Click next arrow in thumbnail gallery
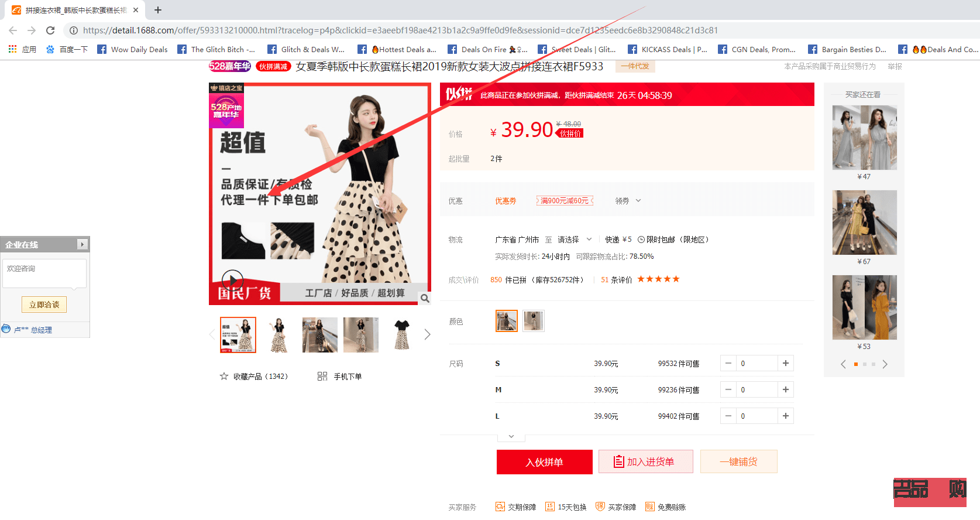 (x=427, y=334)
